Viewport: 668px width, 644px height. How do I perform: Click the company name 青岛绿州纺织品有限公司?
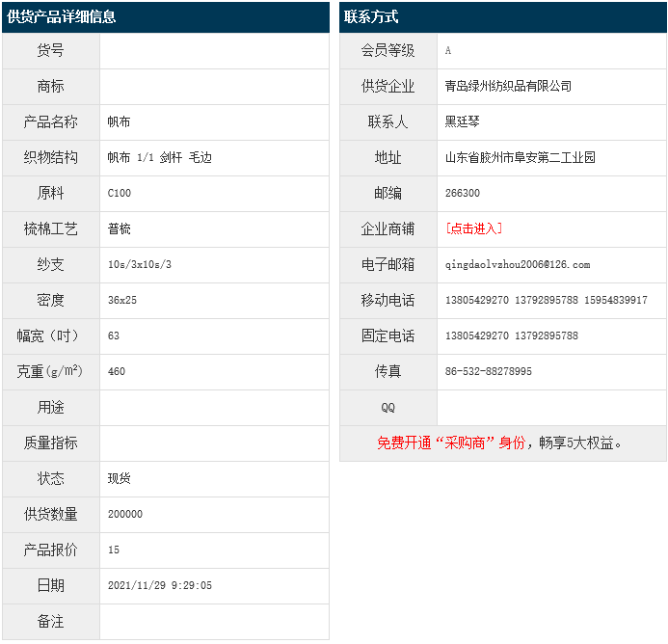pyautogui.click(x=508, y=86)
